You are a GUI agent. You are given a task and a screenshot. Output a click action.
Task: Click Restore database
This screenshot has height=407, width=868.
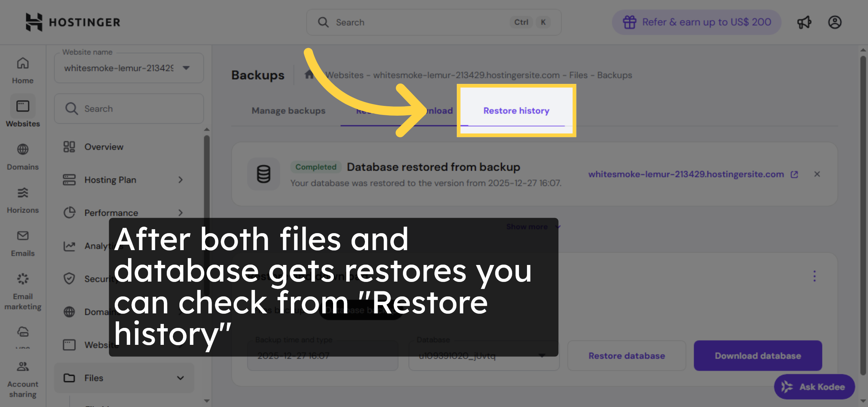pyautogui.click(x=626, y=356)
